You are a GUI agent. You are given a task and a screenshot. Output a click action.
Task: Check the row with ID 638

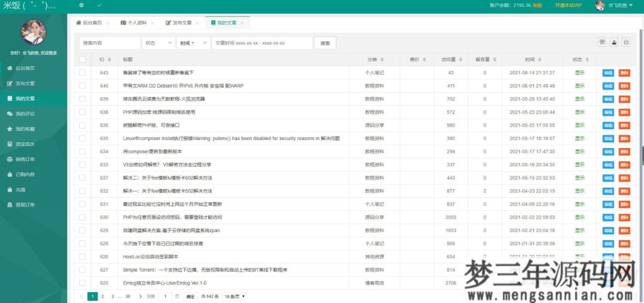82,112
